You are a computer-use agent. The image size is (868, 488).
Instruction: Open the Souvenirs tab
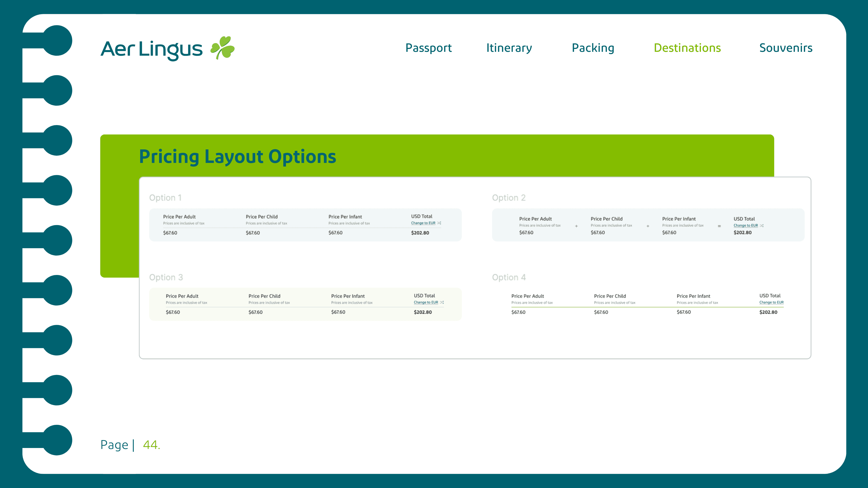coord(786,48)
